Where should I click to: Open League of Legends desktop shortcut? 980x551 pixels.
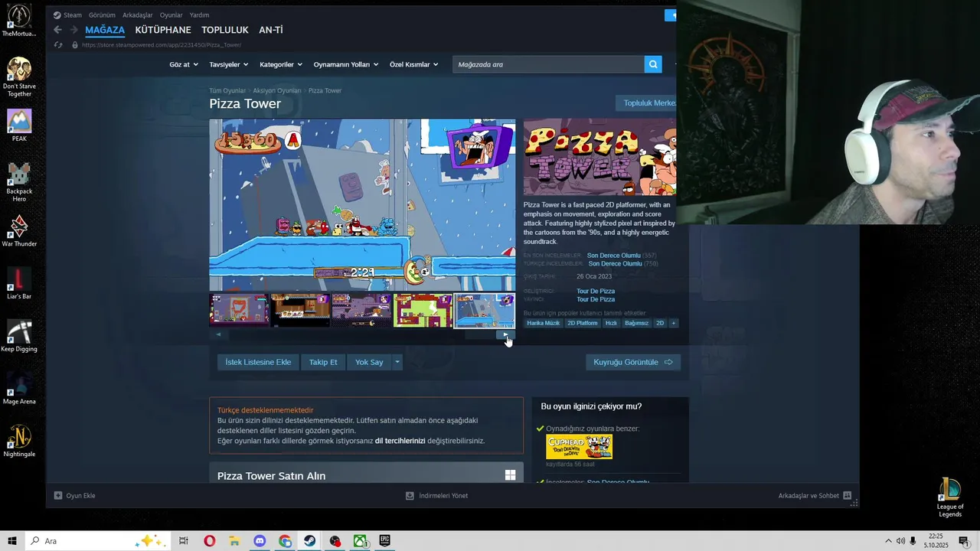(950, 497)
